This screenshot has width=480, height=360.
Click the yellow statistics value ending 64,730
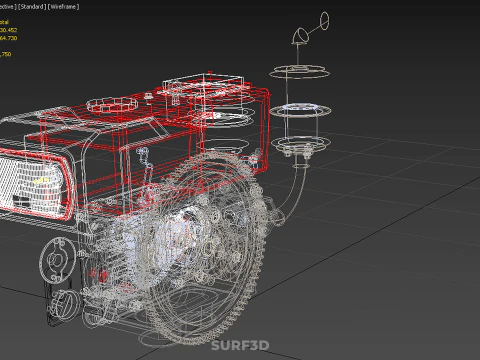9,38
